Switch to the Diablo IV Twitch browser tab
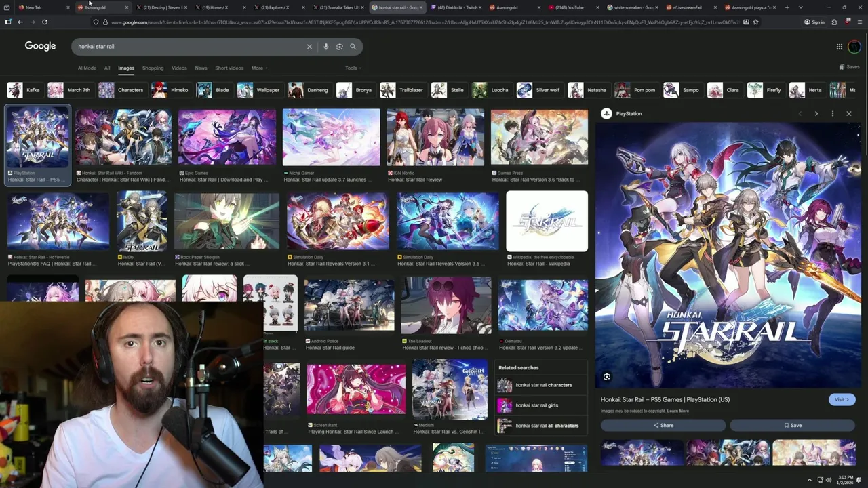 456,7
